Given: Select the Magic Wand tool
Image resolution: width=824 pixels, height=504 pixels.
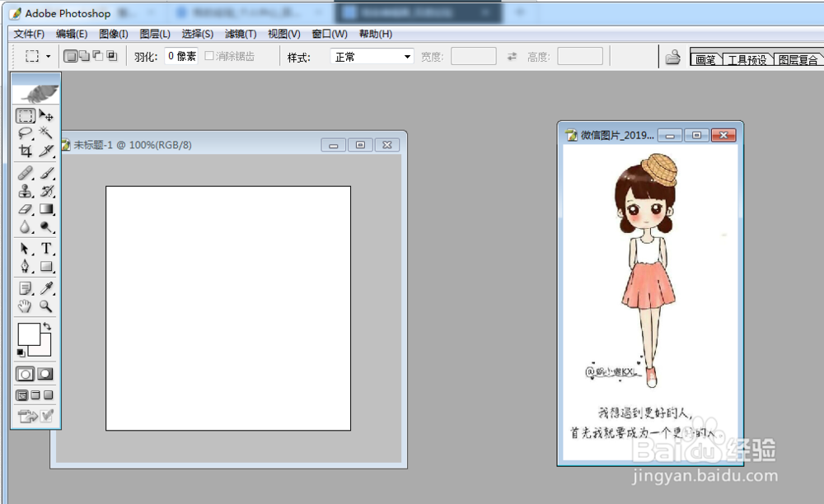Looking at the screenshot, I should [46, 133].
